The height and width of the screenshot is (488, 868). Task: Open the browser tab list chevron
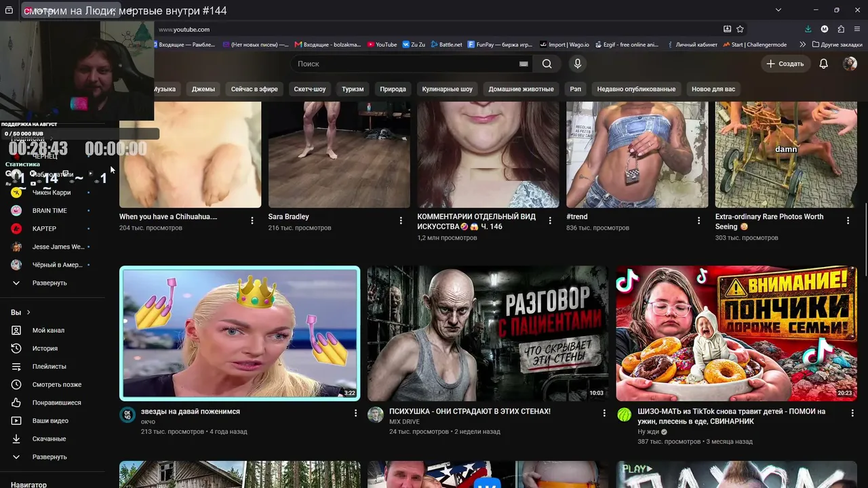click(778, 10)
